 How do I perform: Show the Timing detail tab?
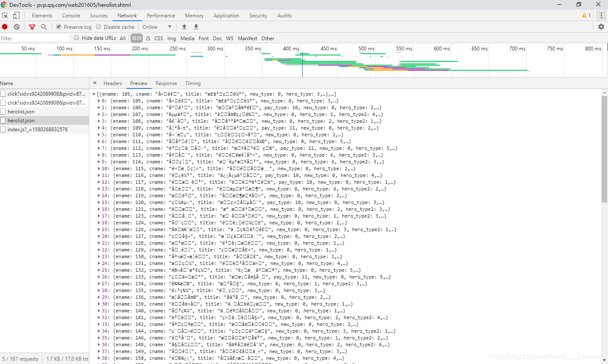[193, 83]
